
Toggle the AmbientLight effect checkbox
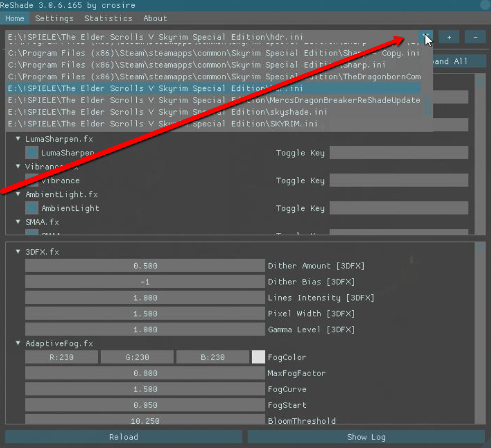point(32,208)
